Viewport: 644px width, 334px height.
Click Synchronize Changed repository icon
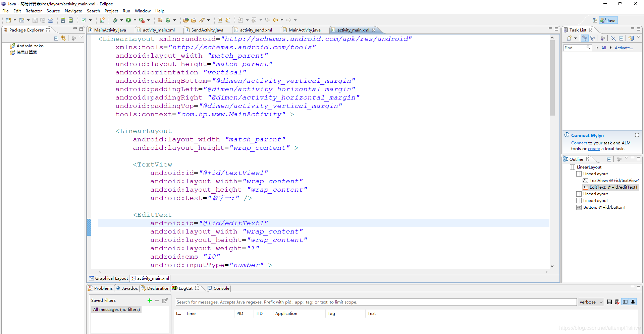[x=631, y=38]
